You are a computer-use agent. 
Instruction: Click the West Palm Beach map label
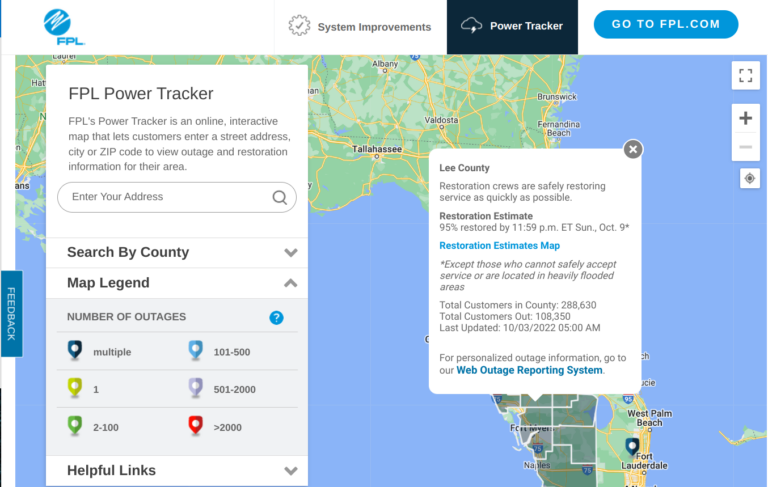[649, 418]
